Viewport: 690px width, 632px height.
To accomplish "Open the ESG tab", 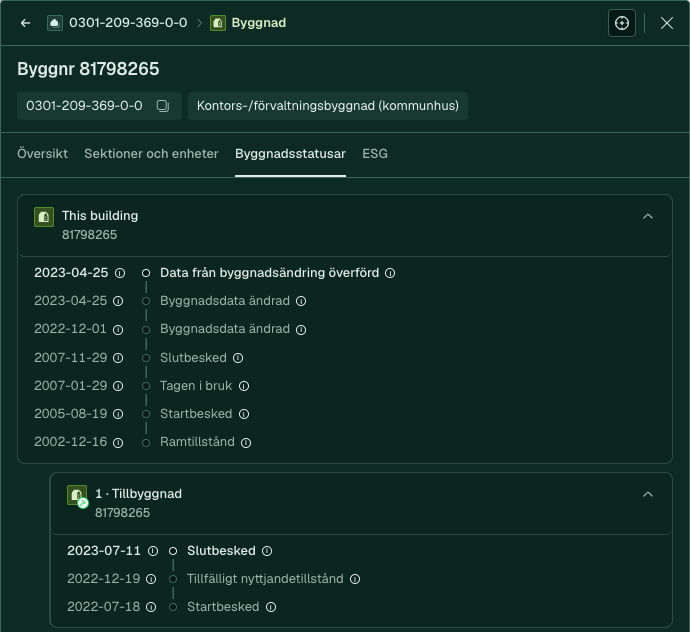I will pyautogui.click(x=375, y=154).
